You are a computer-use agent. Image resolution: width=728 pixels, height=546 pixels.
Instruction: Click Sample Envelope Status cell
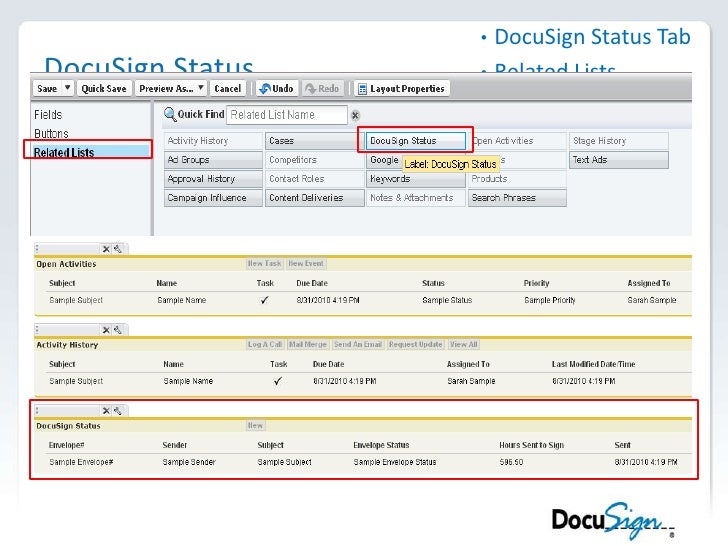(395, 462)
